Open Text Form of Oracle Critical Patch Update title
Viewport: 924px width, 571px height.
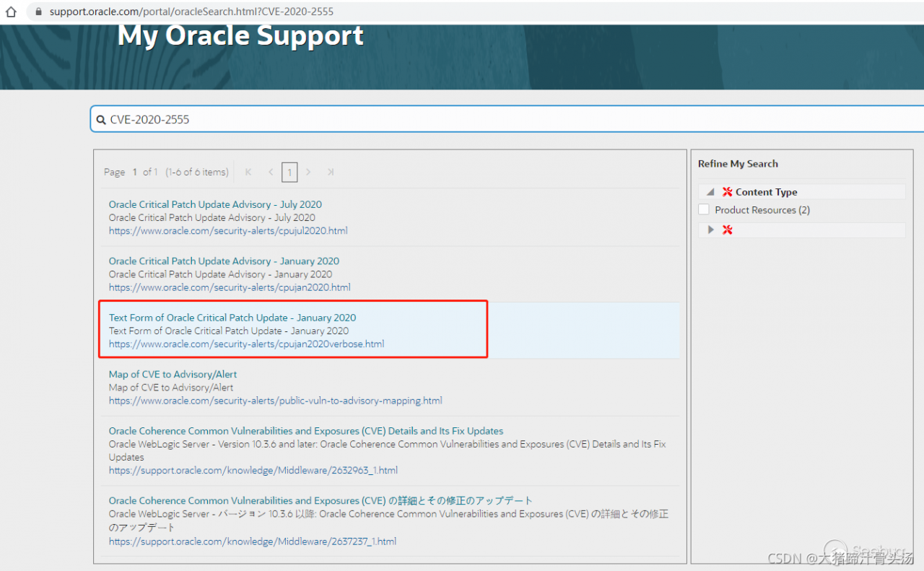[232, 318]
